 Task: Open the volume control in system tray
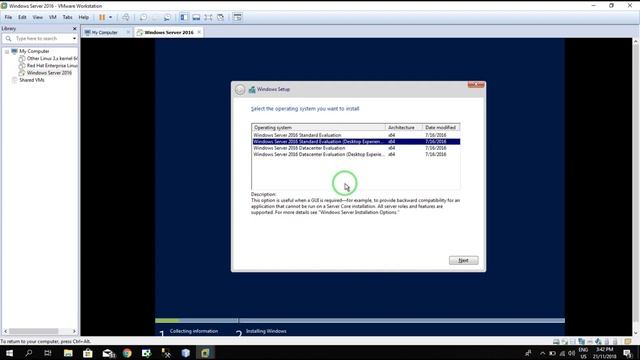tap(571, 353)
